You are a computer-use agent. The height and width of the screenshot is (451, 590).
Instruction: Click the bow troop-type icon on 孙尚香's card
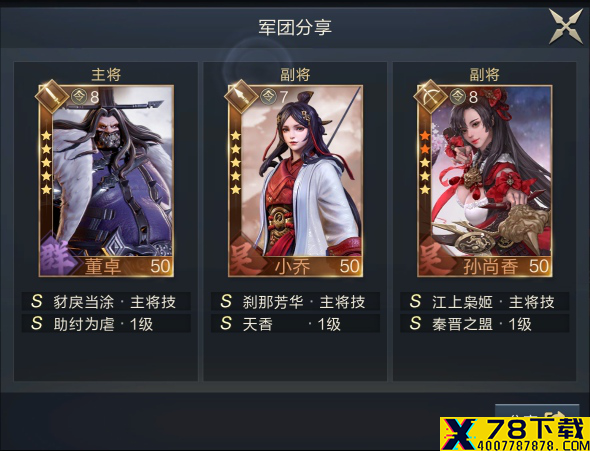[x=430, y=96]
